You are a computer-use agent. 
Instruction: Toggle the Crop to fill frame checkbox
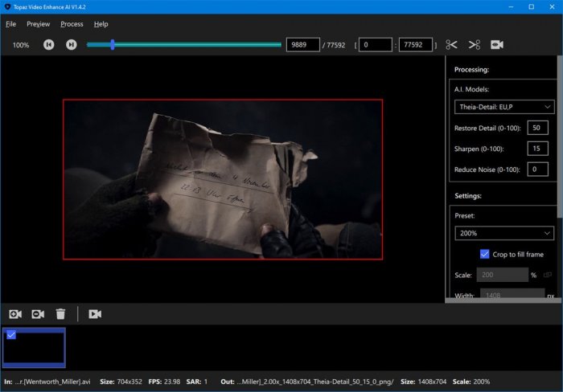click(484, 254)
